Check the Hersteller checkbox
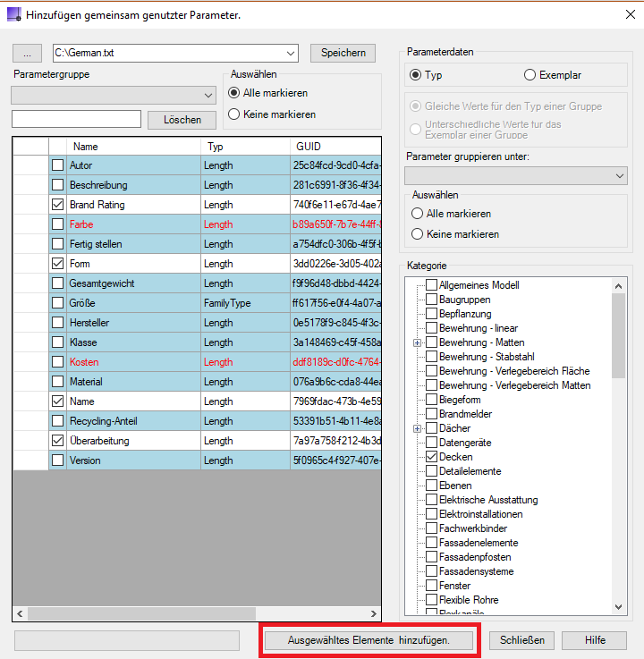 click(x=57, y=323)
